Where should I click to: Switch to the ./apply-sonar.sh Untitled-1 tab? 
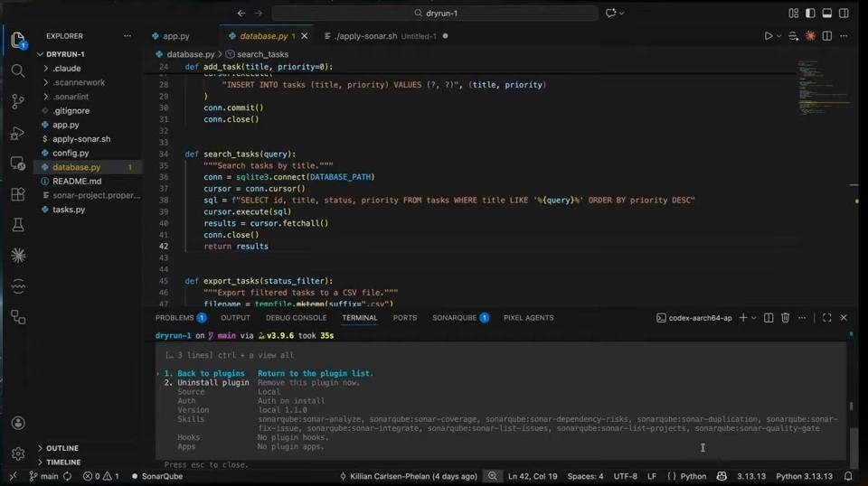point(385,36)
